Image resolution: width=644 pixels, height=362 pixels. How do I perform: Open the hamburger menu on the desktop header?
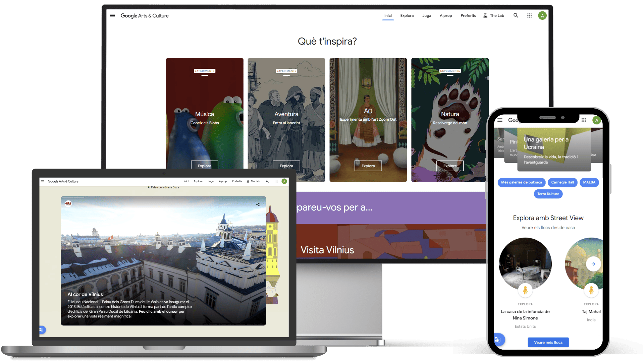click(112, 15)
